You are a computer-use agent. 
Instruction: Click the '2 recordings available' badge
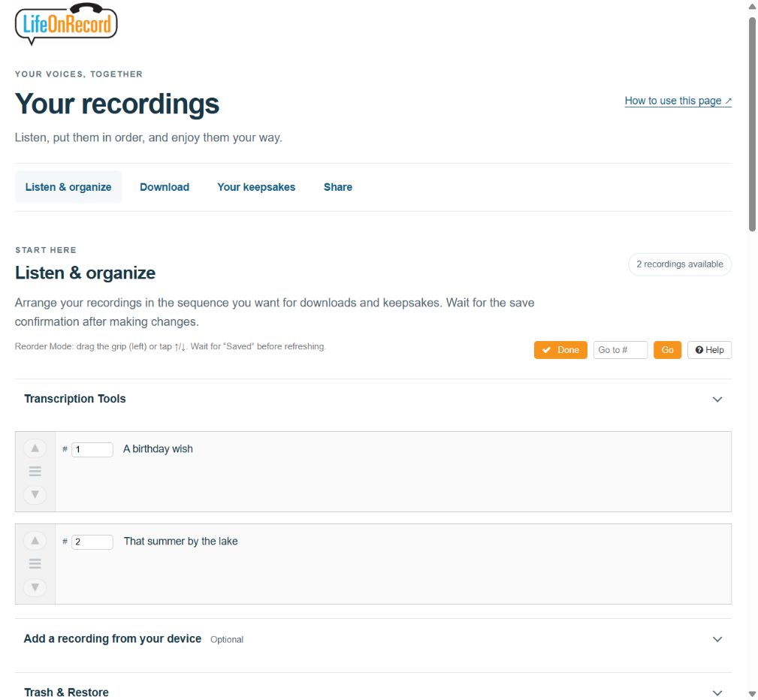pos(680,264)
